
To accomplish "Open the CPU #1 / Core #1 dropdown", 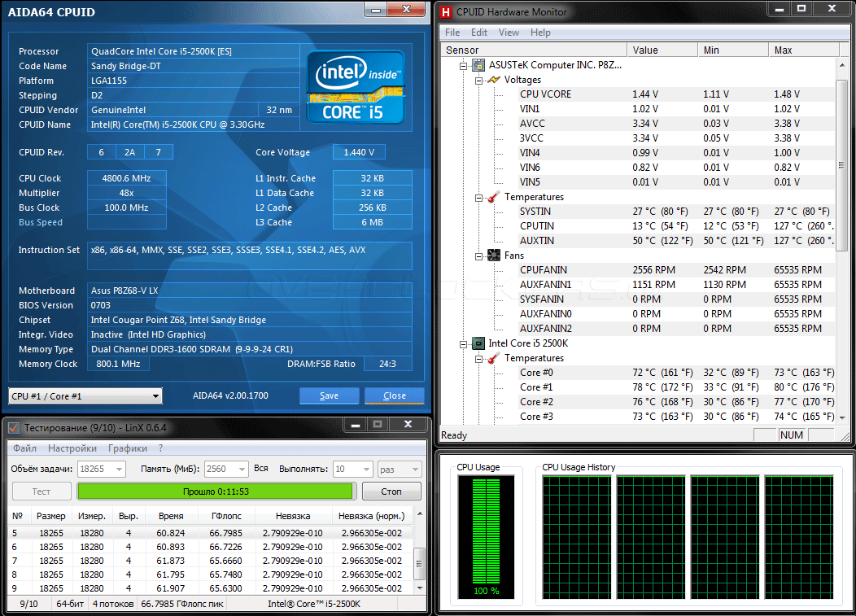I will (x=155, y=396).
